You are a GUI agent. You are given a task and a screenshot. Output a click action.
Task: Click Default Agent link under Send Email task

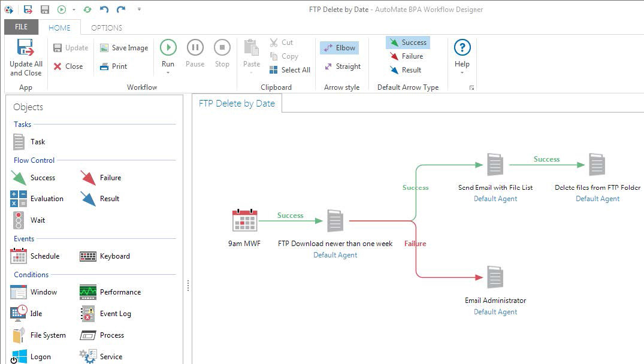coord(495,199)
